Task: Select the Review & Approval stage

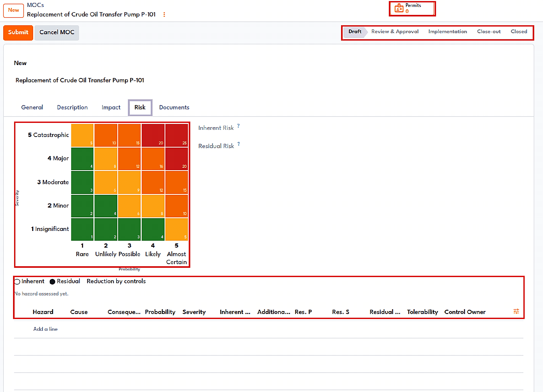Action: click(x=395, y=32)
